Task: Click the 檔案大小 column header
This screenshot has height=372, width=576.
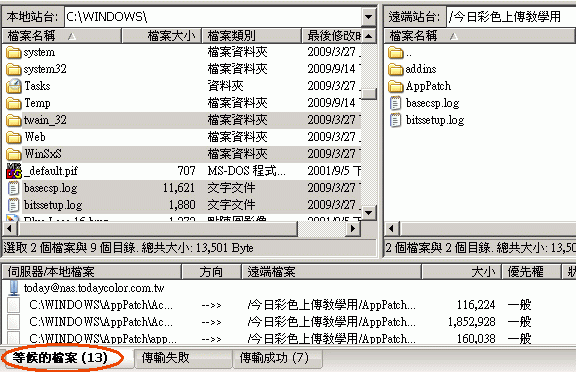Action: coord(162,36)
